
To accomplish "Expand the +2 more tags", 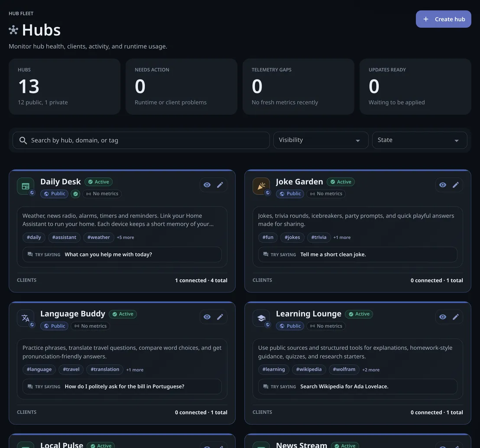I will point(371,370).
